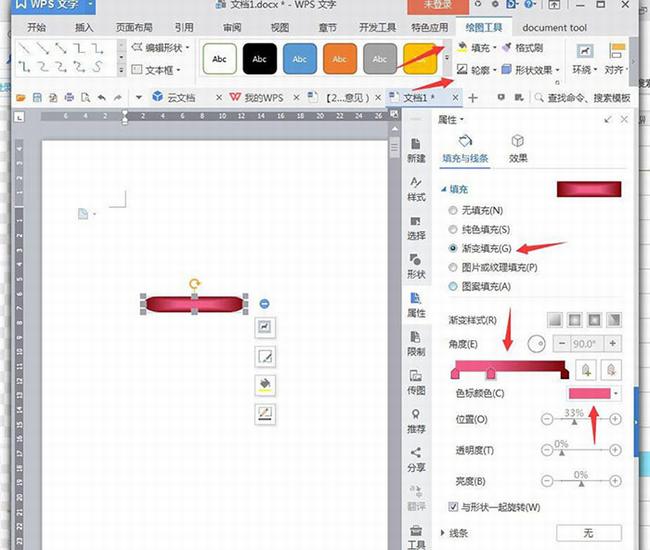Click the rotate handle above the shape

(x=194, y=283)
